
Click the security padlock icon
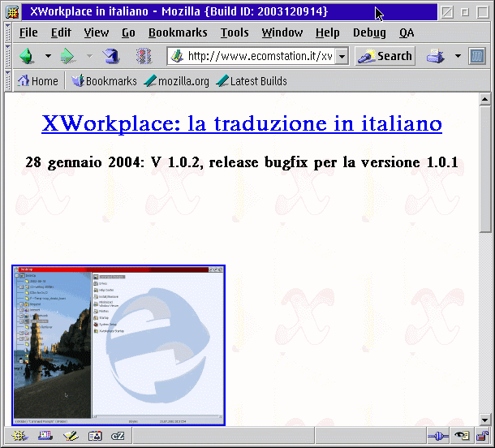tap(482, 437)
